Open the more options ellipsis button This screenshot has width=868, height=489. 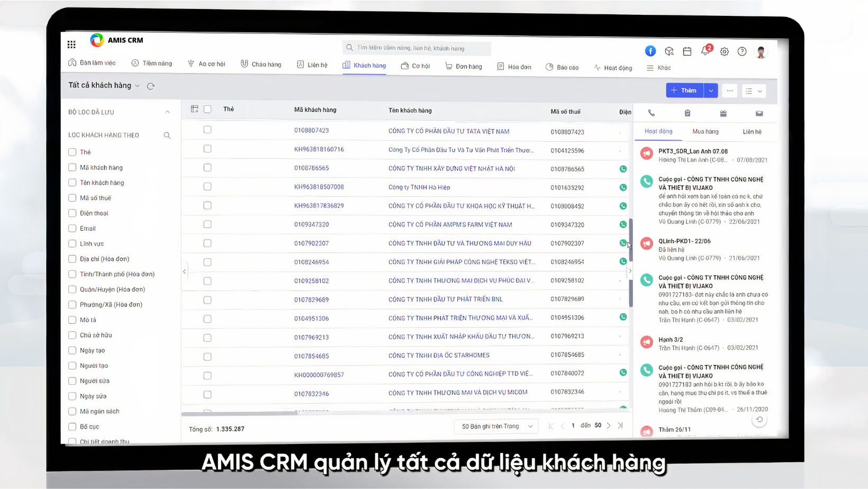(x=730, y=90)
